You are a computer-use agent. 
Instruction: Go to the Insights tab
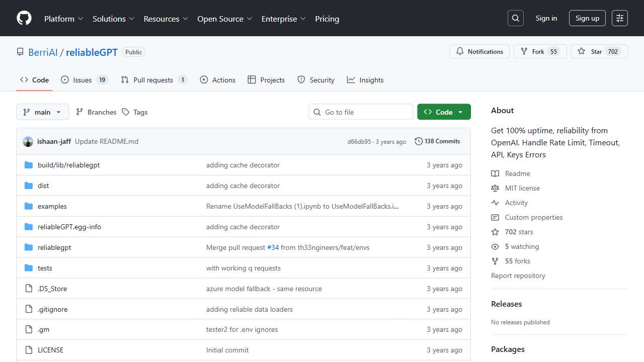(365, 80)
